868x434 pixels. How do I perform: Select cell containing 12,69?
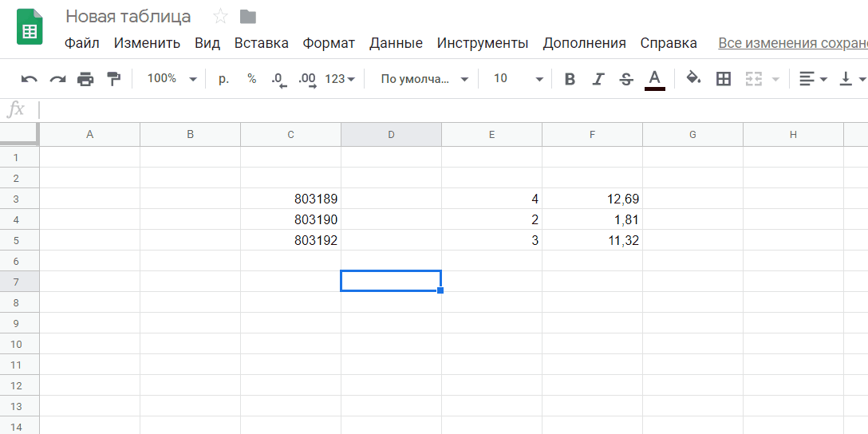point(592,199)
